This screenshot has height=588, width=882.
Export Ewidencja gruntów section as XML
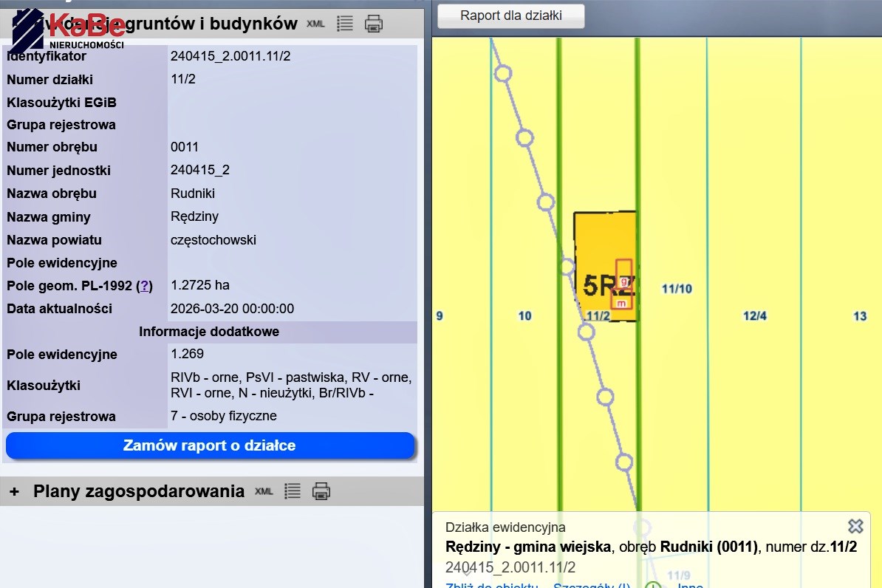pyautogui.click(x=315, y=24)
